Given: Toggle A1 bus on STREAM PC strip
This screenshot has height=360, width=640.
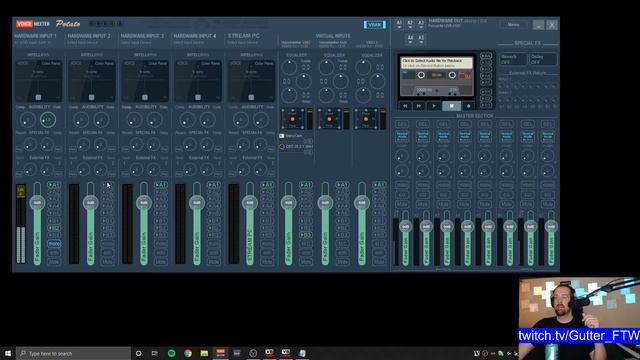Looking at the screenshot, I should (x=267, y=185).
